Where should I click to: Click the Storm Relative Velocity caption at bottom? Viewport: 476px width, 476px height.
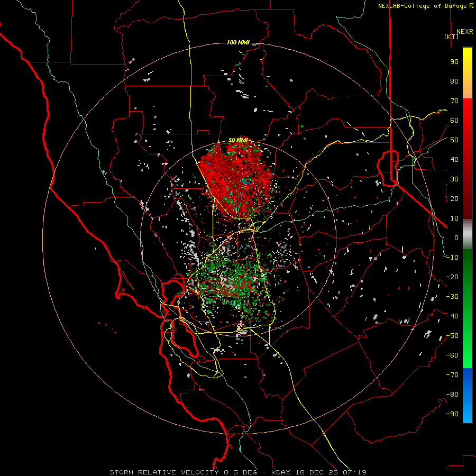click(238, 472)
